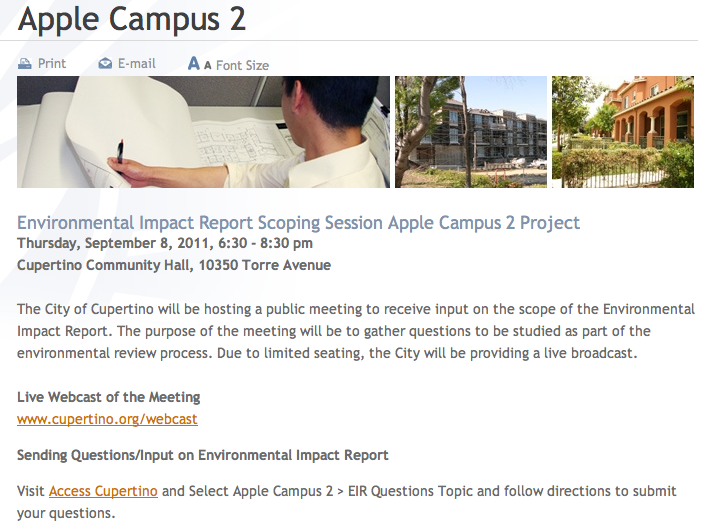704x524 pixels.
Task: Open the orange townhouse photo
Action: point(623,132)
